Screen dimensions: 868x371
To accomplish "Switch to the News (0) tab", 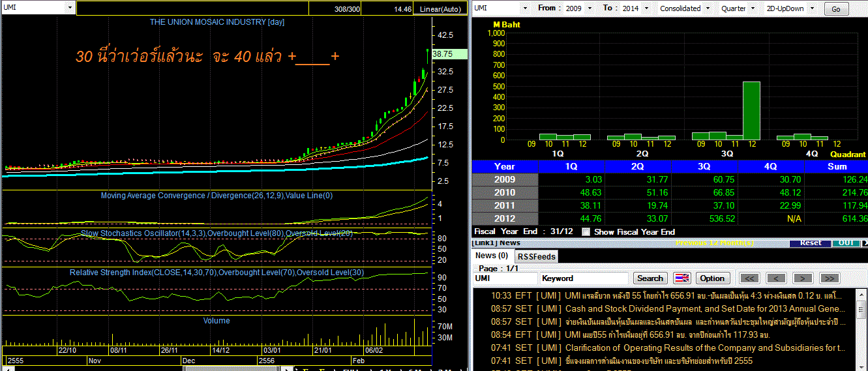I will coord(492,256).
